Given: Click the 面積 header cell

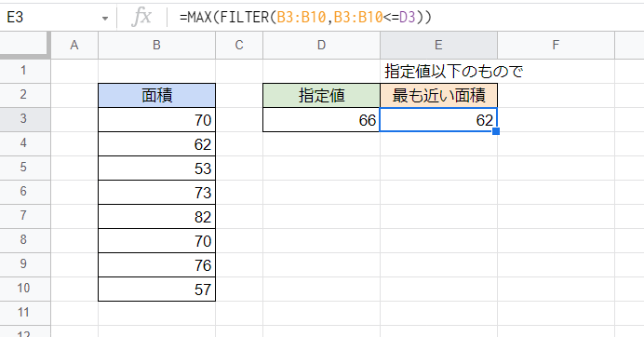Looking at the screenshot, I should coord(156,95).
